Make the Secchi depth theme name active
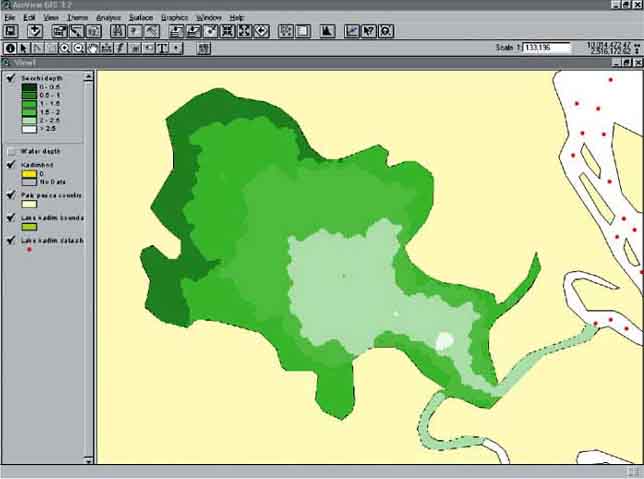This screenshot has height=479, width=644. tap(40, 78)
